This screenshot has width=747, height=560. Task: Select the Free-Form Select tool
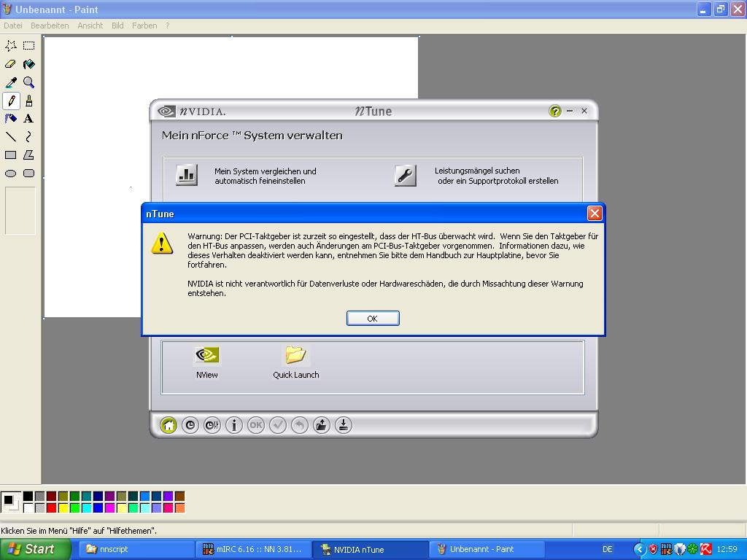(11, 46)
